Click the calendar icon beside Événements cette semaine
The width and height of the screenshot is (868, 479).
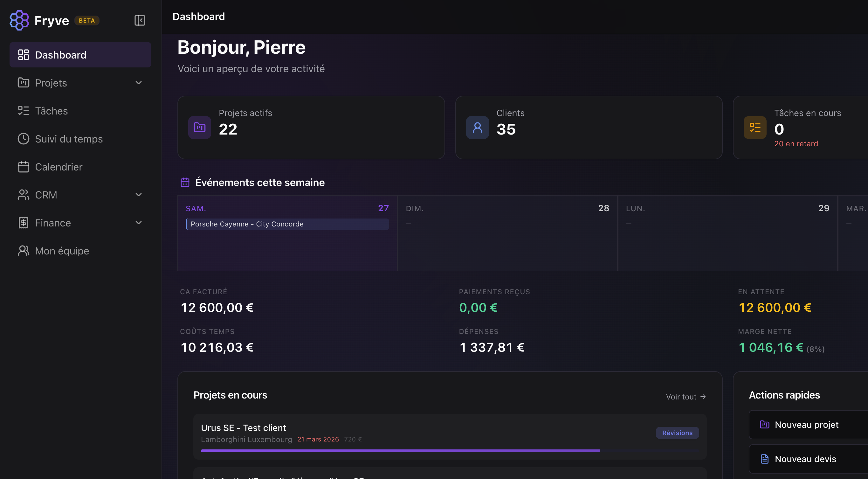pyautogui.click(x=185, y=182)
